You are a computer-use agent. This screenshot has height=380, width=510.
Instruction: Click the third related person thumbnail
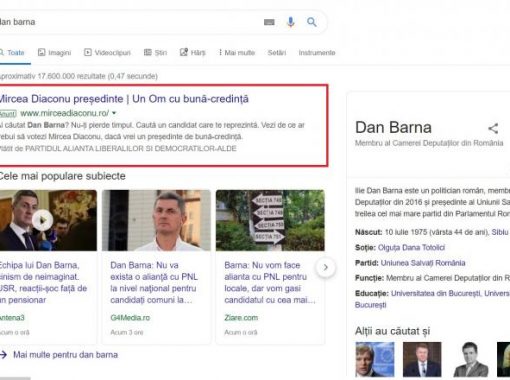470,359
